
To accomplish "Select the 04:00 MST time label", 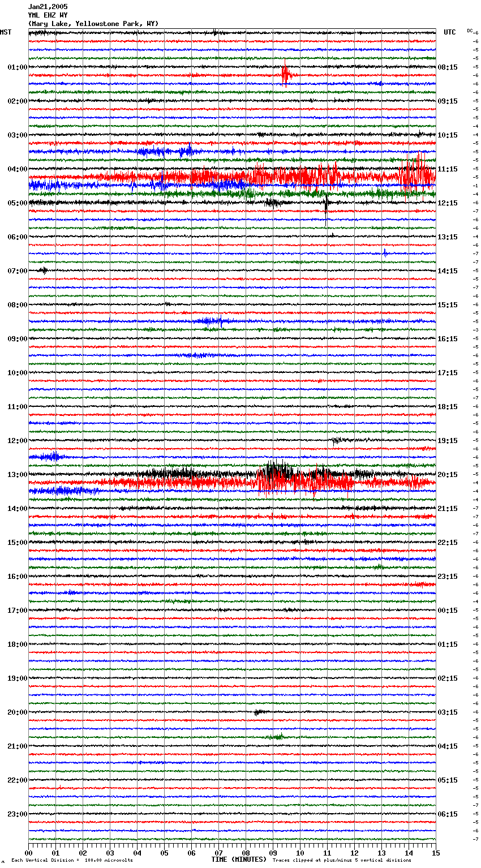I will pos(18,169).
